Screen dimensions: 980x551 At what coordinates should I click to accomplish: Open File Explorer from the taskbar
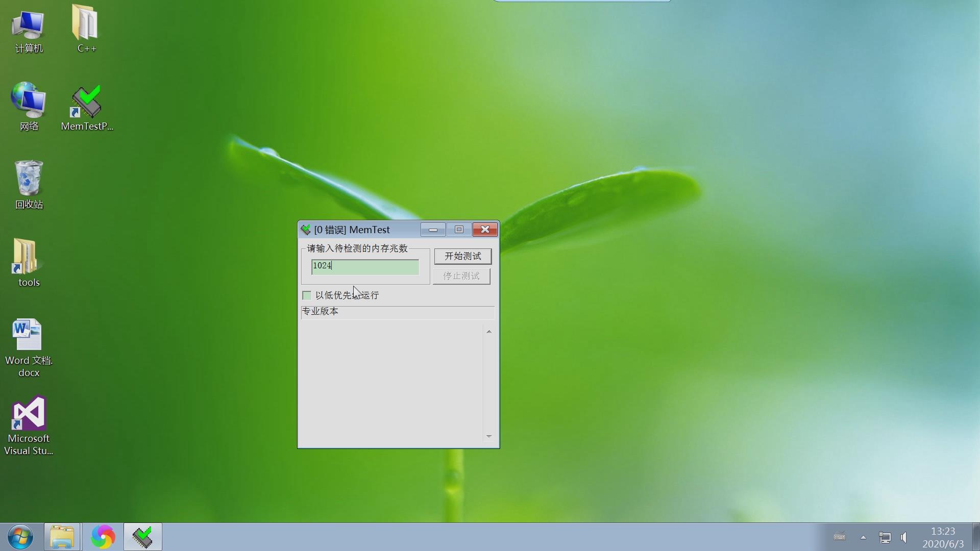tap(62, 537)
